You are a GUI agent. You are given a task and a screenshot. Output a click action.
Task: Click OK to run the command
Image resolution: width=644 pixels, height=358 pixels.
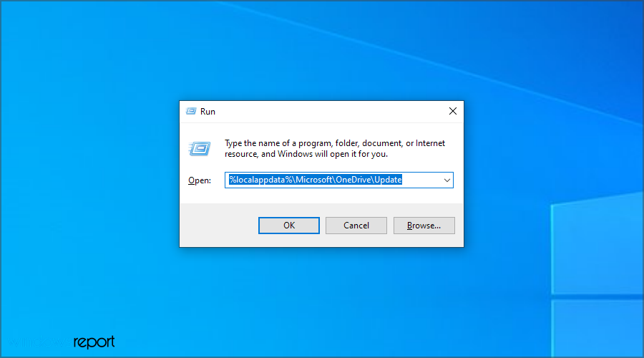tap(289, 226)
